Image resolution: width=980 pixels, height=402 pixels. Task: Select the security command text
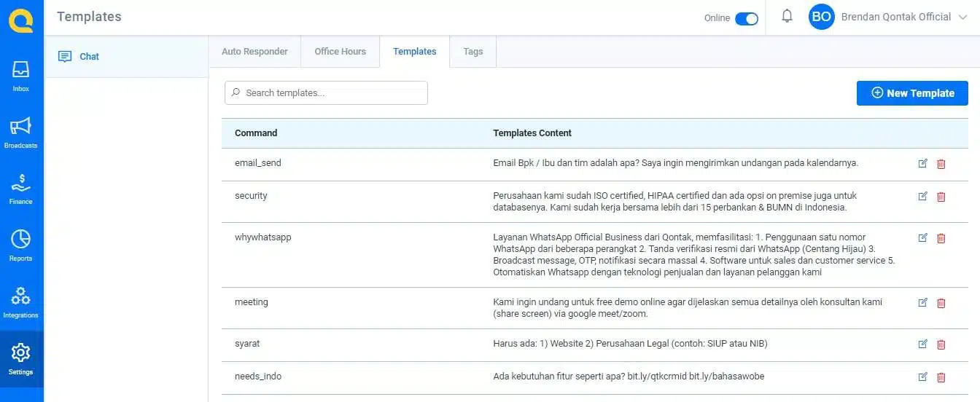pyautogui.click(x=251, y=196)
